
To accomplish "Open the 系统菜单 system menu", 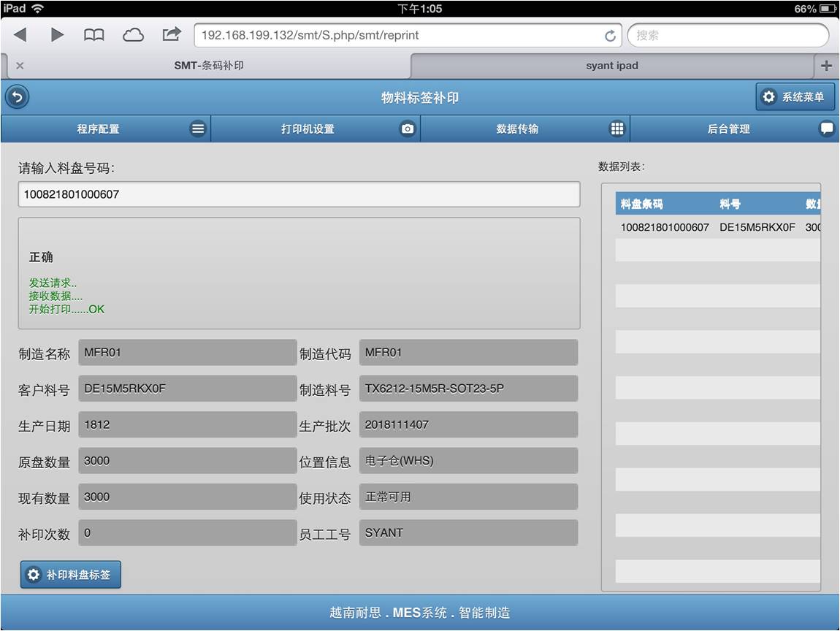I will pos(795,97).
